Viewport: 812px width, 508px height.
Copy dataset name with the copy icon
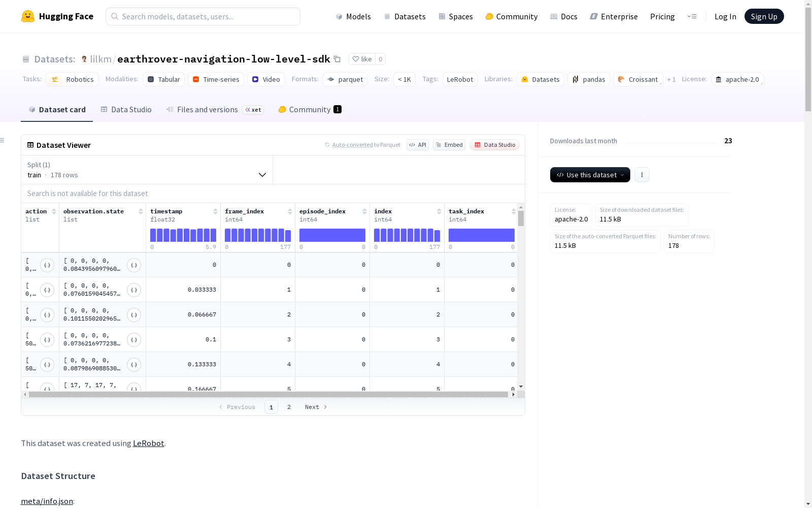pos(337,59)
